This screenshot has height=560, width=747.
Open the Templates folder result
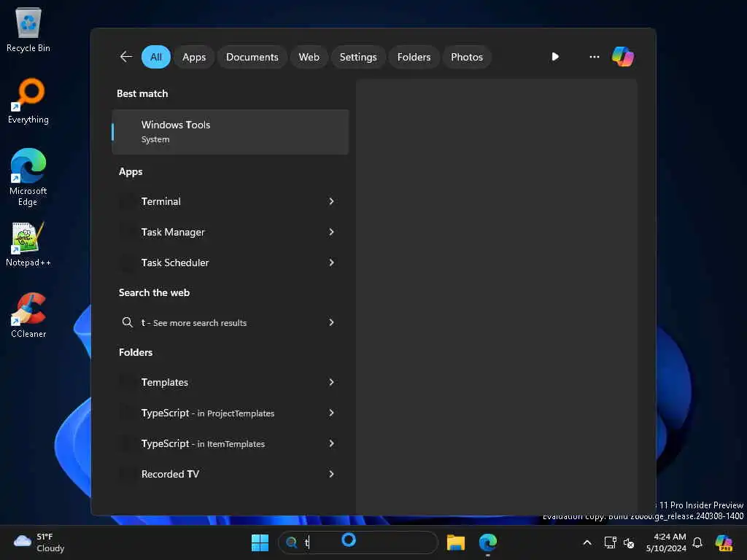pyautogui.click(x=230, y=382)
